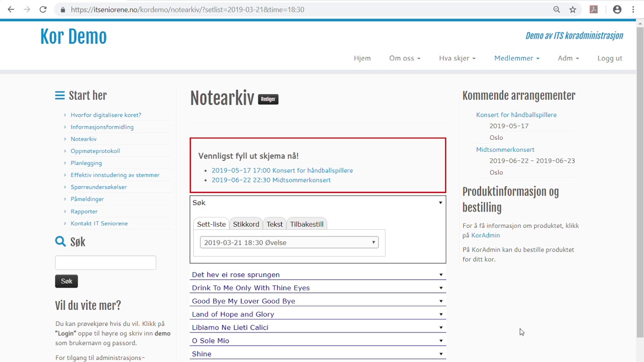This screenshot has width=644, height=362.
Task: Open the Informasjonsformidling sidebar link
Action: [x=102, y=127]
